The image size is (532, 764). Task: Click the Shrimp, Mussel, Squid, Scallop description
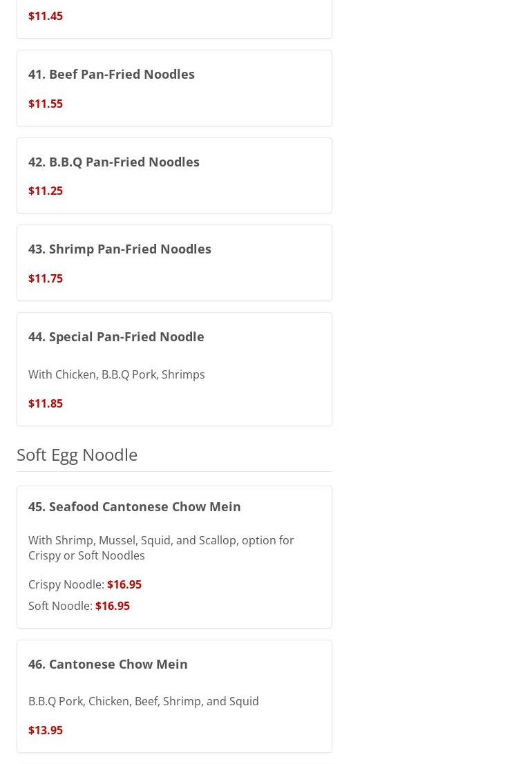click(x=161, y=548)
